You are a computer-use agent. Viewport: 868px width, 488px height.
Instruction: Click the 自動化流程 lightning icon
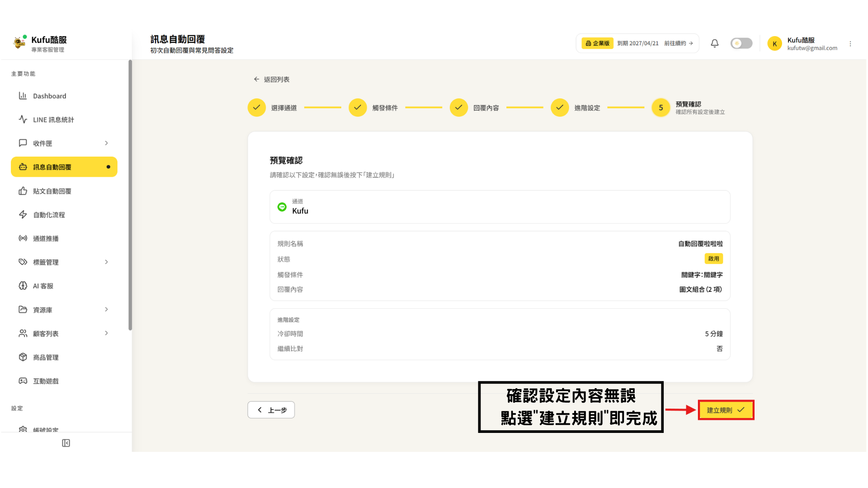(23, 215)
